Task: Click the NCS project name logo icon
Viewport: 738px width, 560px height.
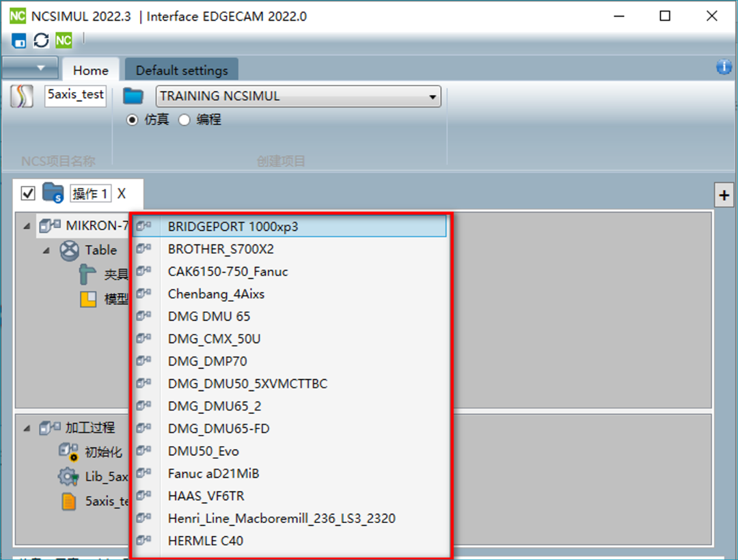Action: (x=22, y=96)
